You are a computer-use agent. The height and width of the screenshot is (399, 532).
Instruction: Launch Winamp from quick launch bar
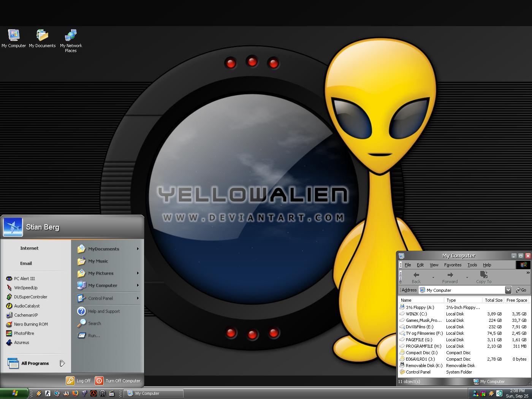39,393
